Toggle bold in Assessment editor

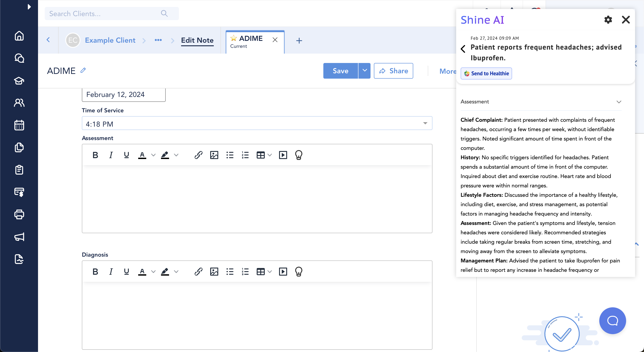click(x=95, y=155)
